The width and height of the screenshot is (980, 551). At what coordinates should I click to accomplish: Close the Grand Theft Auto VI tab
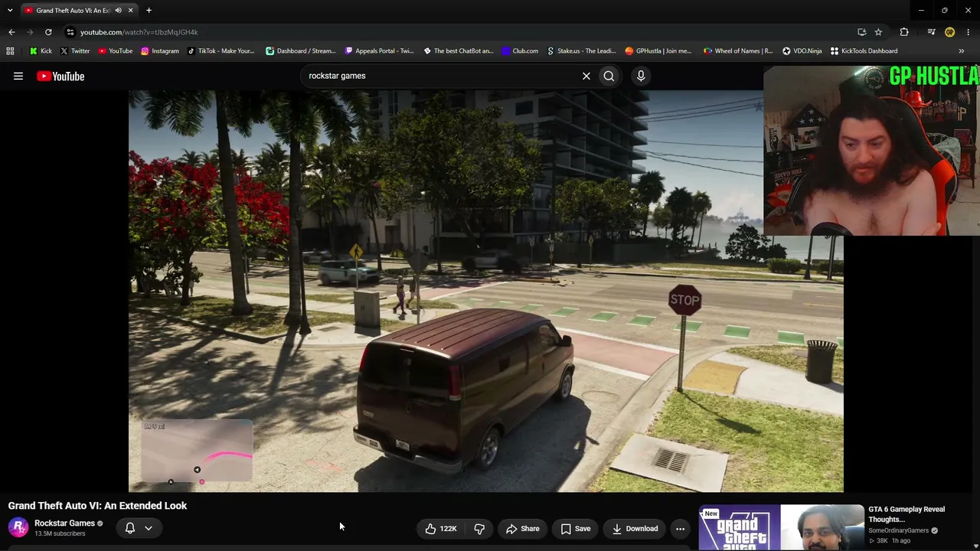coord(130,11)
